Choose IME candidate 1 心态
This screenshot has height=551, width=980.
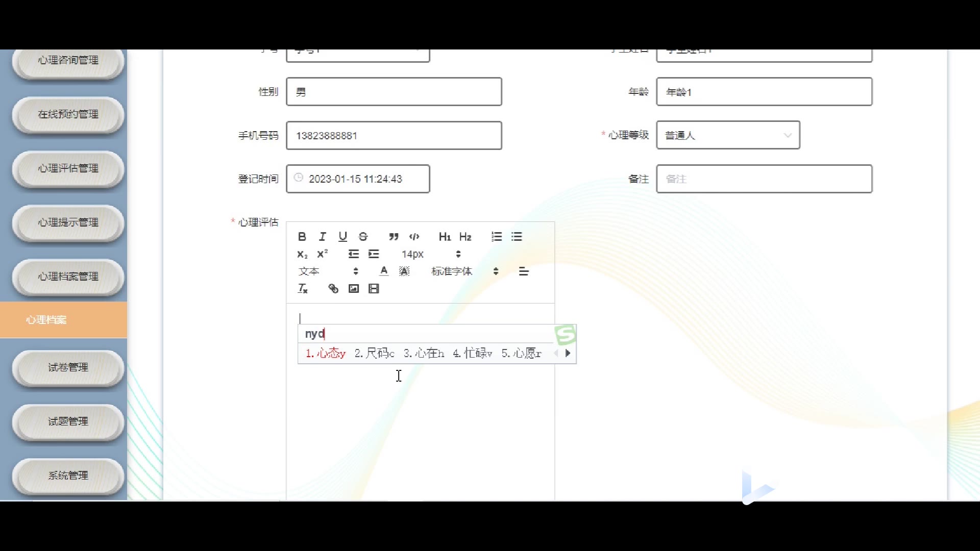(x=326, y=353)
